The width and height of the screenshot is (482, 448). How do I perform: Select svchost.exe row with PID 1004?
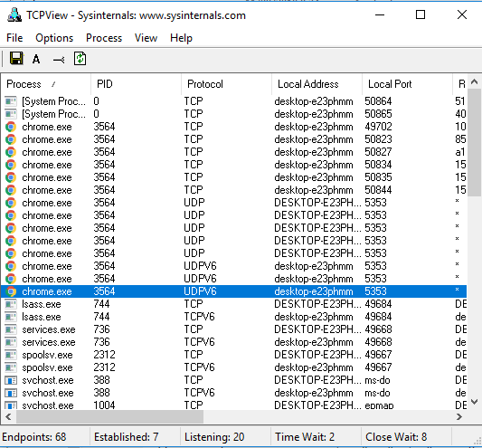point(233,405)
